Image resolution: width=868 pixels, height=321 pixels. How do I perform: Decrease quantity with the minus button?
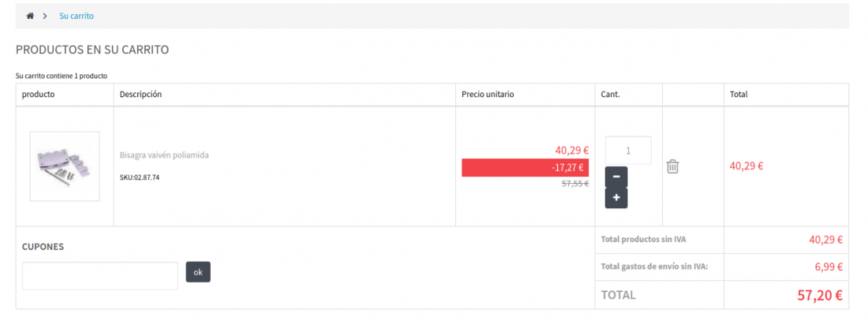(616, 177)
